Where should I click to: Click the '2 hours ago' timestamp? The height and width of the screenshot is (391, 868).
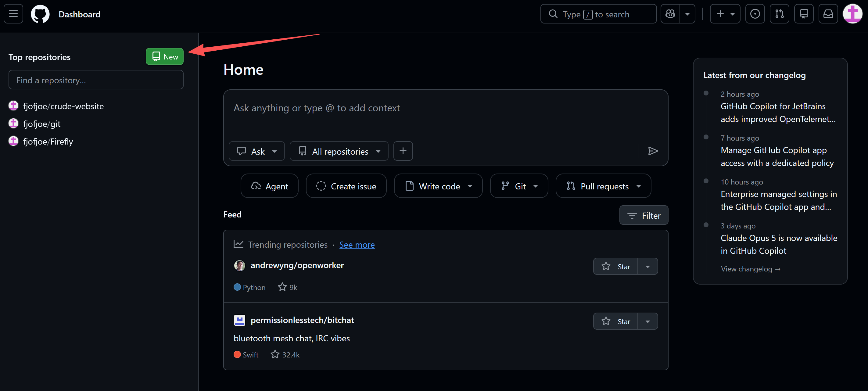[740, 94]
